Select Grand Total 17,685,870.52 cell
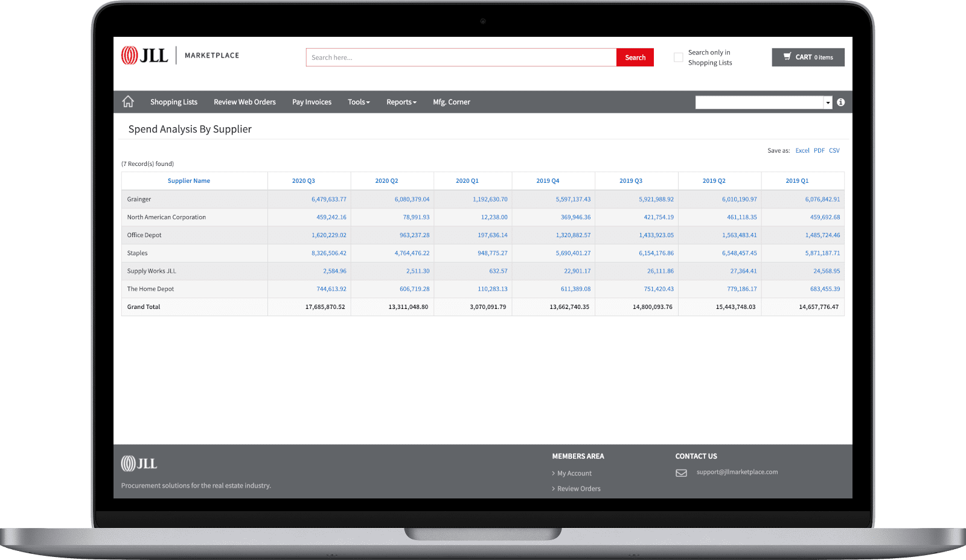This screenshot has height=560, width=966. [x=309, y=307]
